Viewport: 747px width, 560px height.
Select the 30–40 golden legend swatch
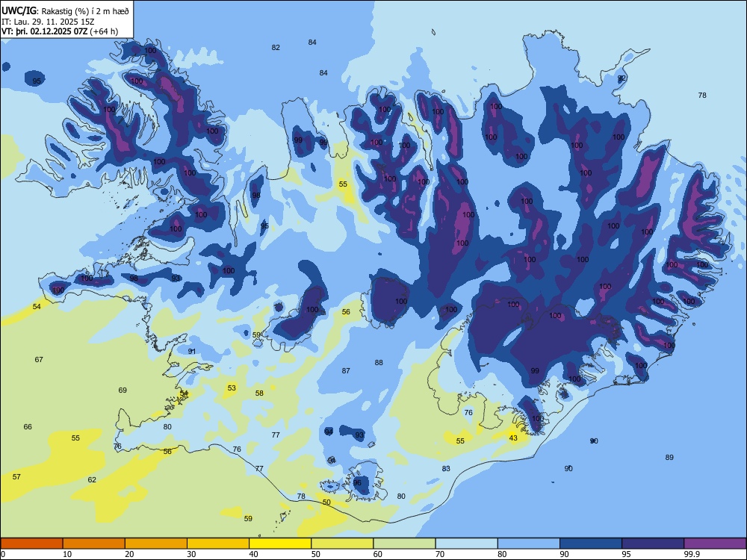218,544
